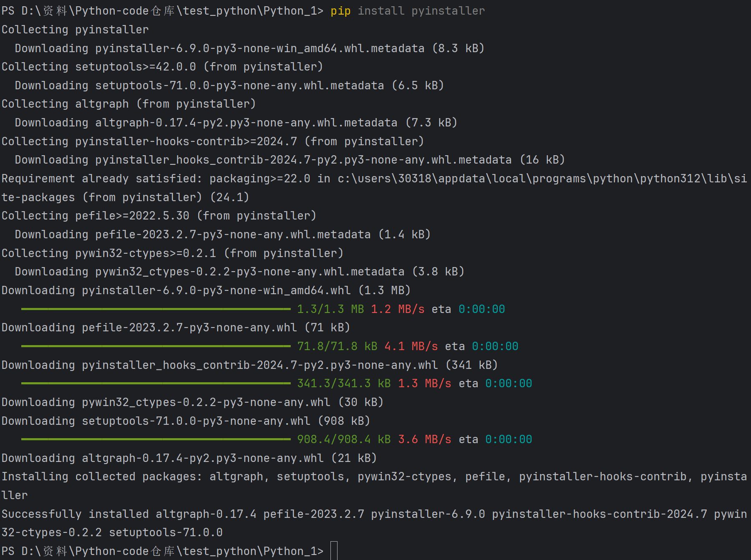Click the altgraph whl (21 kB) download line
This screenshot has width=751, height=560.
coord(189,458)
